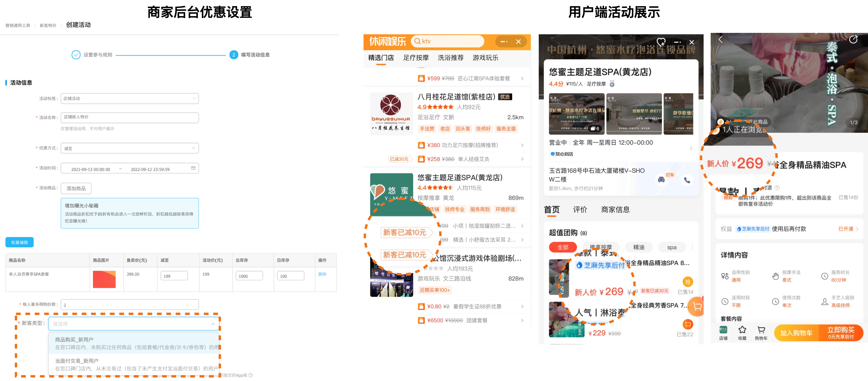
Task: Go to 新客特价 breadcrumb
Action: click(48, 25)
